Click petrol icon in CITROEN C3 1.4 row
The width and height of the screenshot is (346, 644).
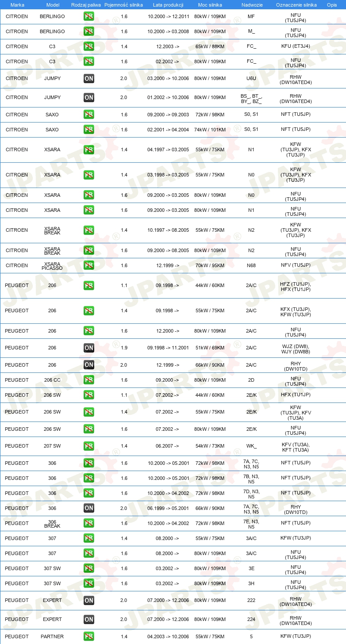(88, 46)
